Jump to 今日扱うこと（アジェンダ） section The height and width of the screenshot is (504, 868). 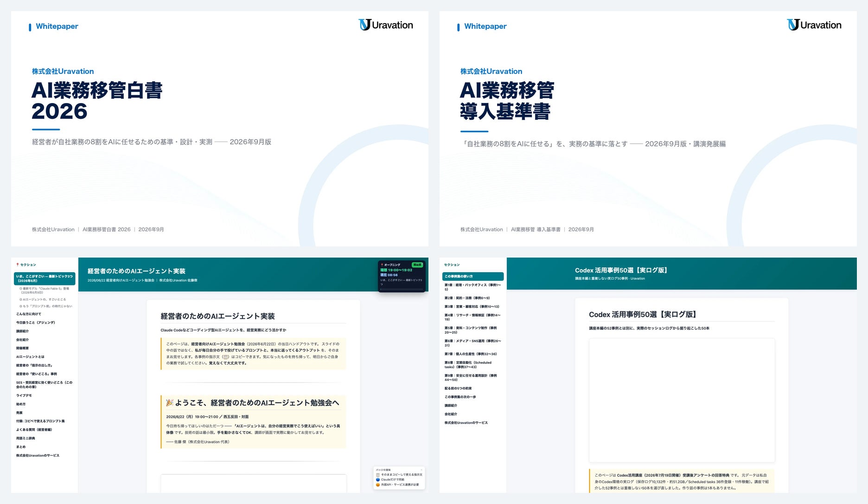(x=36, y=323)
